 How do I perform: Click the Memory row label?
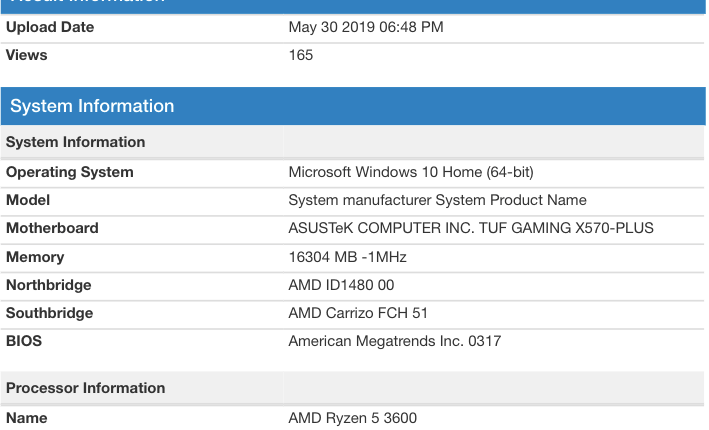(35, 257)
